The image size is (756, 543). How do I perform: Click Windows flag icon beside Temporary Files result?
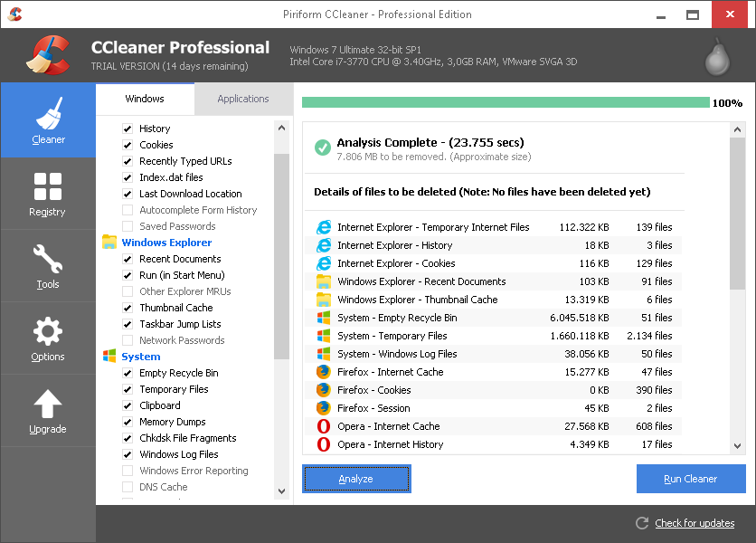[x=324, y=336]
